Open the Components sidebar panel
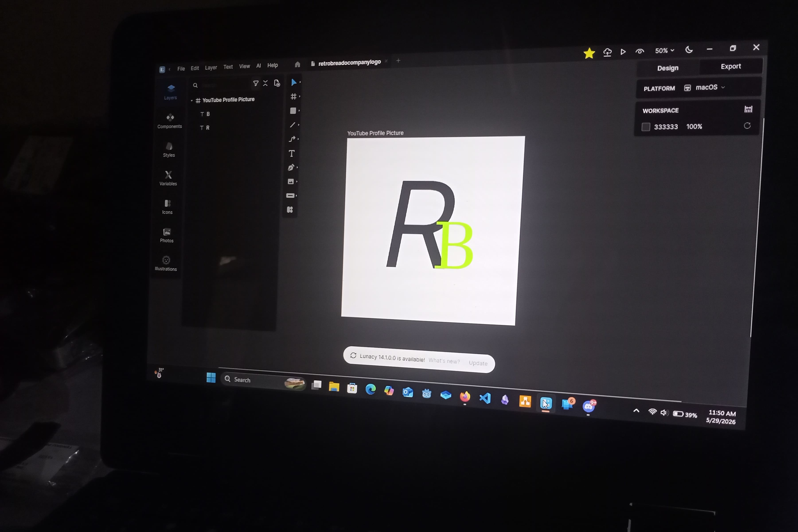The width and height of the screenshot is (798, 532). (x=170, y=121)
